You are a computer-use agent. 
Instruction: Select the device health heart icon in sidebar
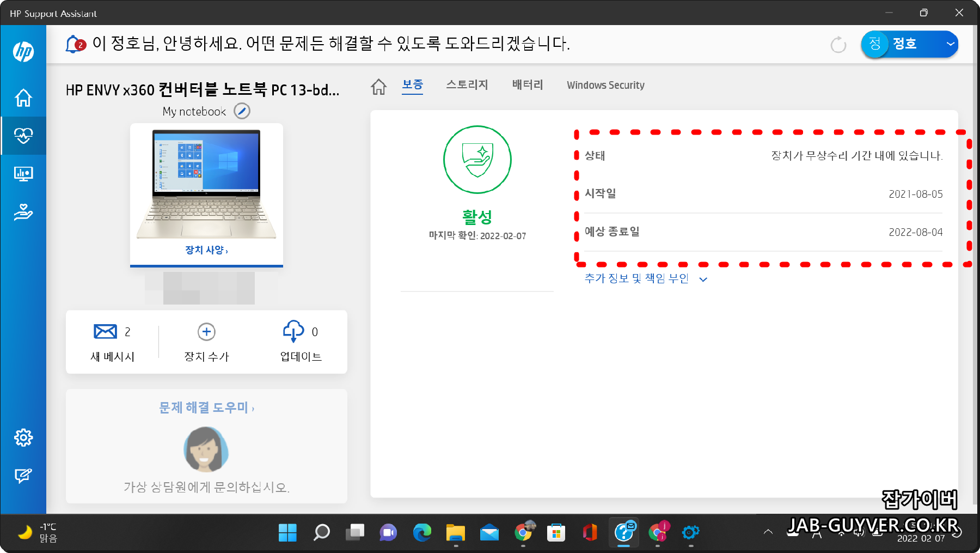(23, 136)
